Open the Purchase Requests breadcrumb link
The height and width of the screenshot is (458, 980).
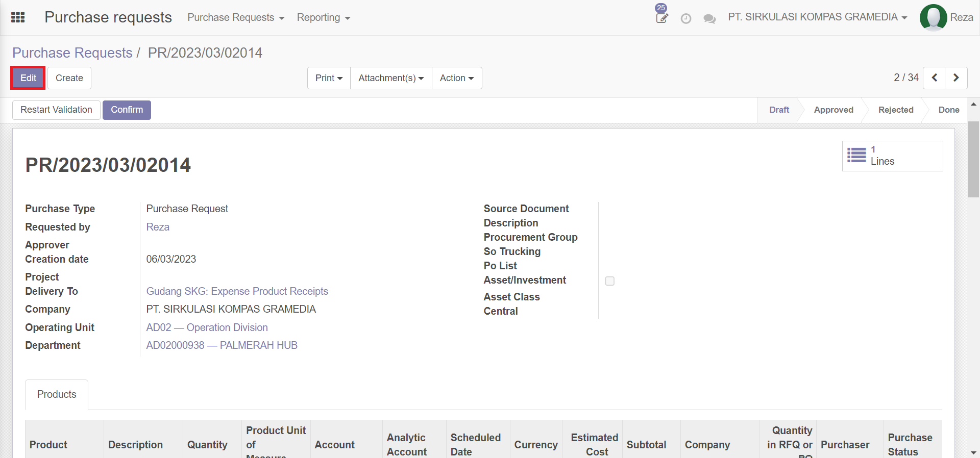72,53
